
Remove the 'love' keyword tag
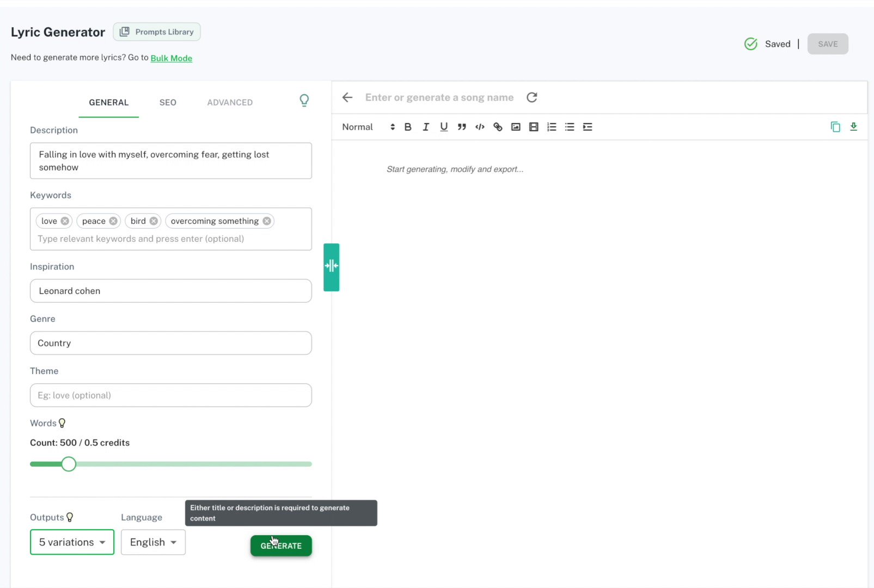coord(65,221)
